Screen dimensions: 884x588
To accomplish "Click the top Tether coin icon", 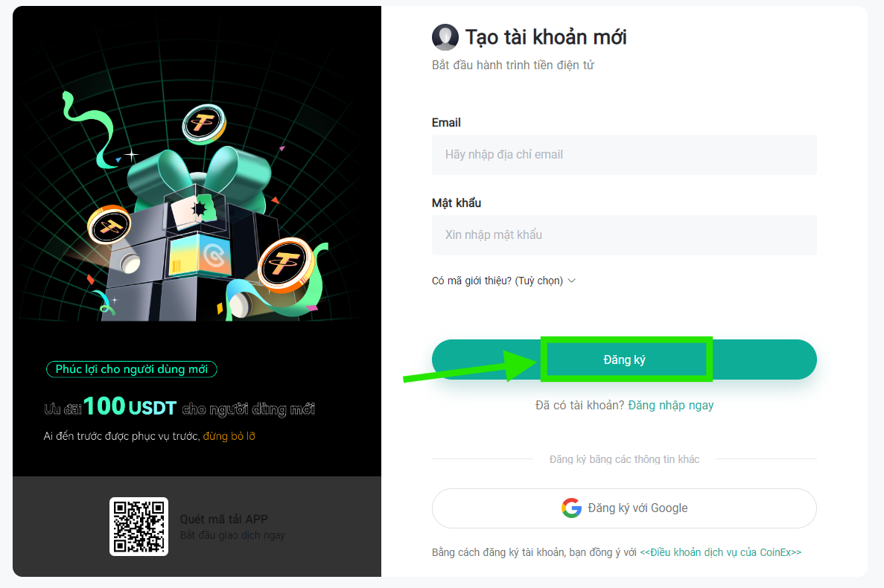I will tap(204, 124).
